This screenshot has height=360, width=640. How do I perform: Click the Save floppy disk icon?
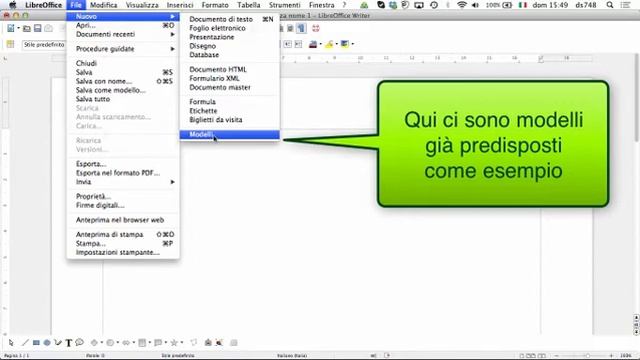tap(38, 28)
